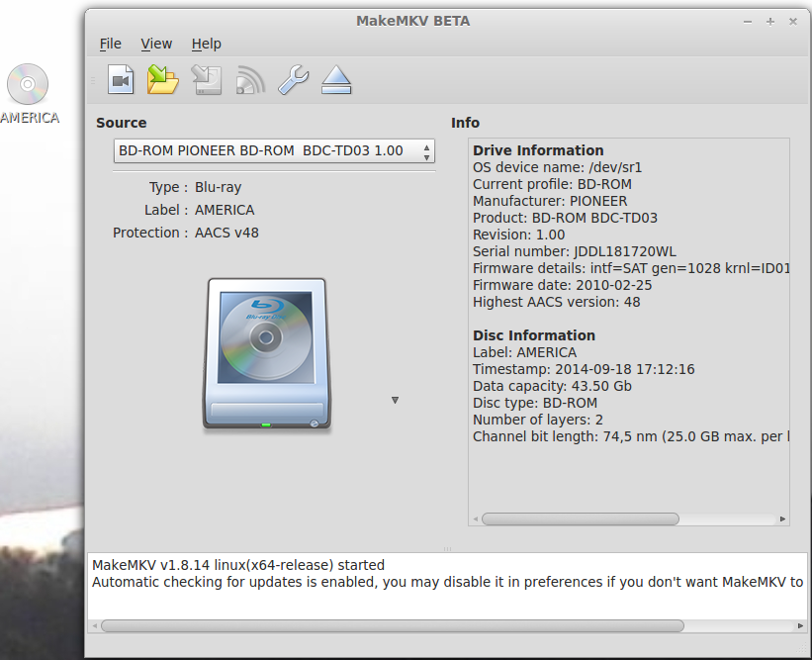Click the open disc folder icon
Viewport: 812px width, 660px height.
click(x=163, y=80)
